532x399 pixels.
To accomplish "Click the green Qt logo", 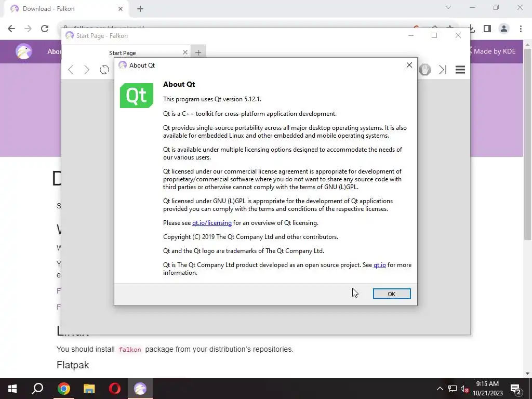I will pos(137,96).
